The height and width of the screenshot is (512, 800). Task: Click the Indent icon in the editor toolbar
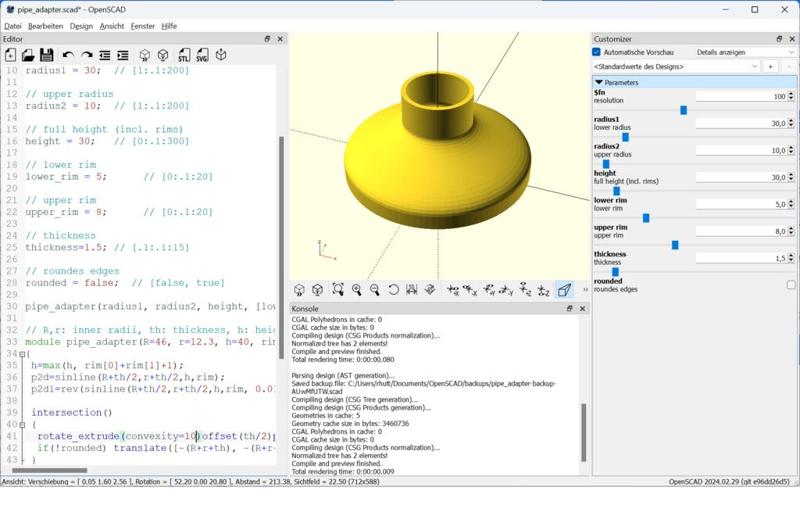tap(123, 55)
